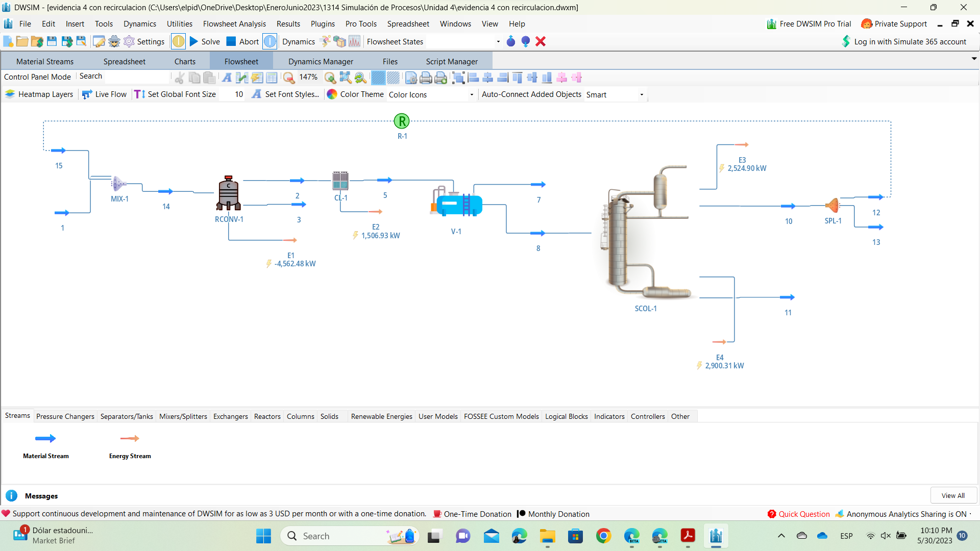Click the print flowsheet icon
Image resolution: width=980 pixels, height=551 pixels.
[426, 78]
